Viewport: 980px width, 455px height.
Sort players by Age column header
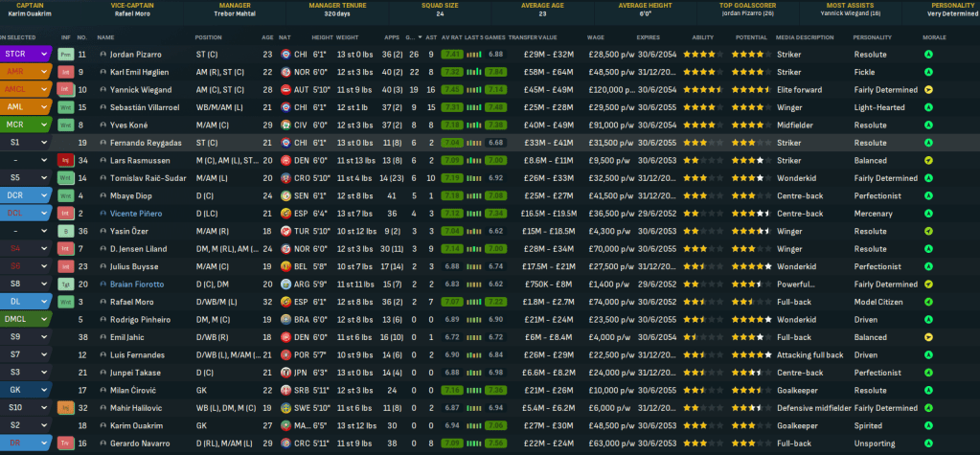267,36
